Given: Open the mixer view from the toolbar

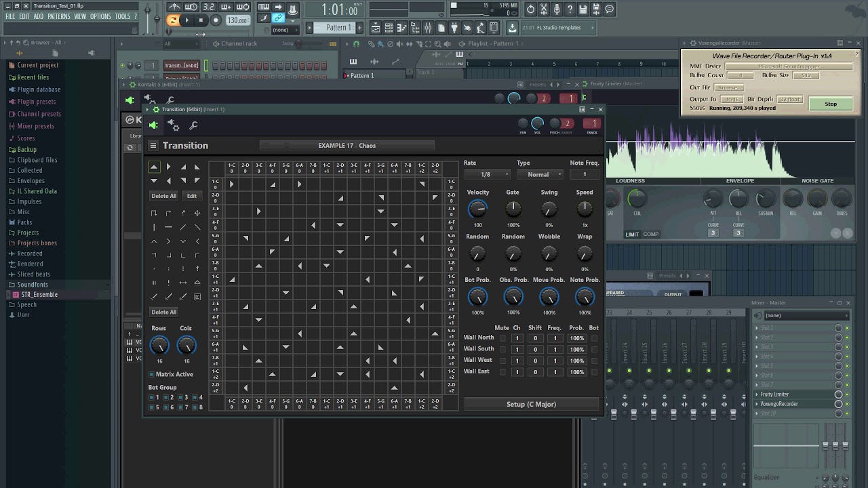Looking at the screenshot, I should point(428,28).
